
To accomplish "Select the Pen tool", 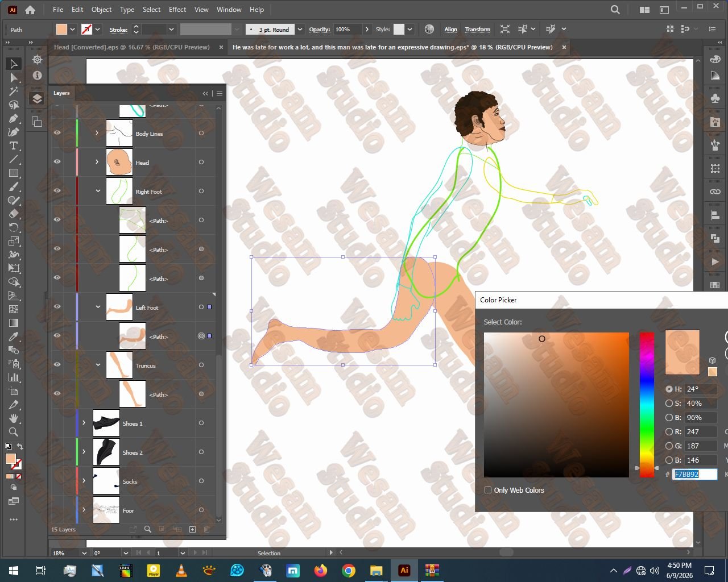I will click(14, 118).
